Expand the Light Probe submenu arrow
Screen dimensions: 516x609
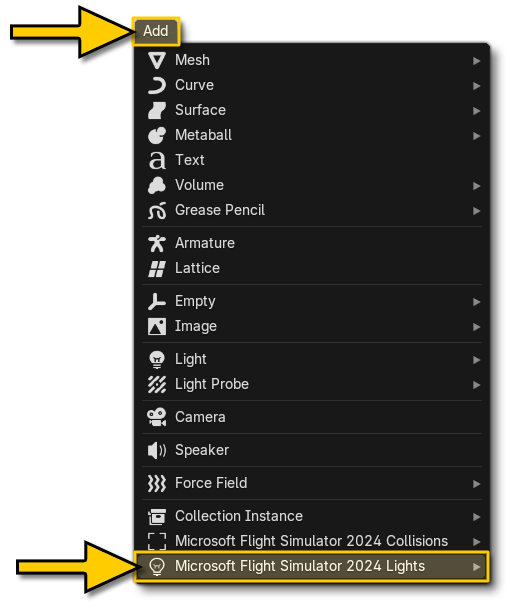point(476,385)
